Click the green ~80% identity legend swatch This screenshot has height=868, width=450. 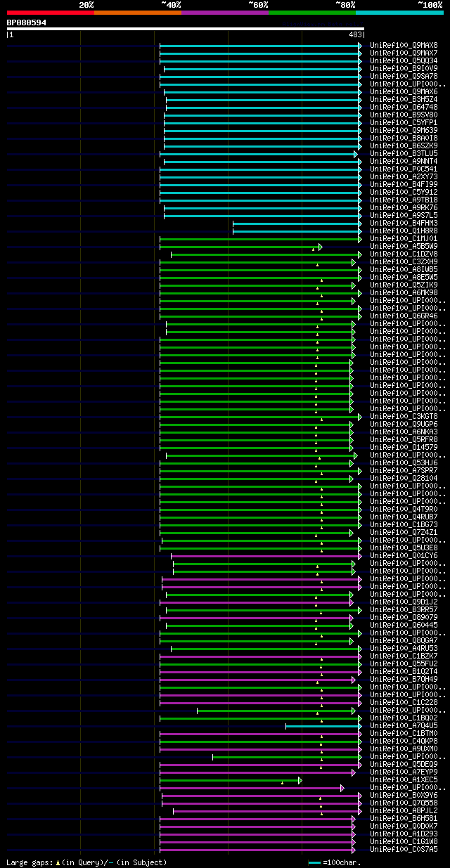coord(312,13)
